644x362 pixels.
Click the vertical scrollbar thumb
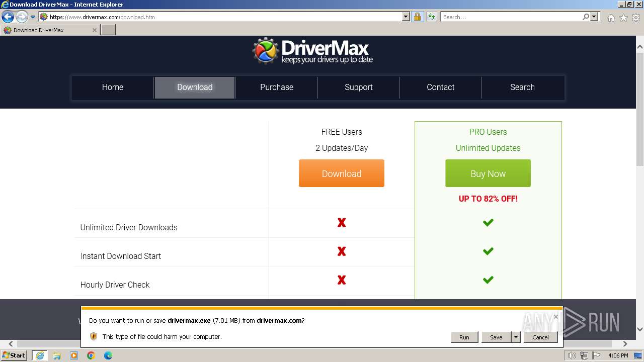(x=639, y=109)
